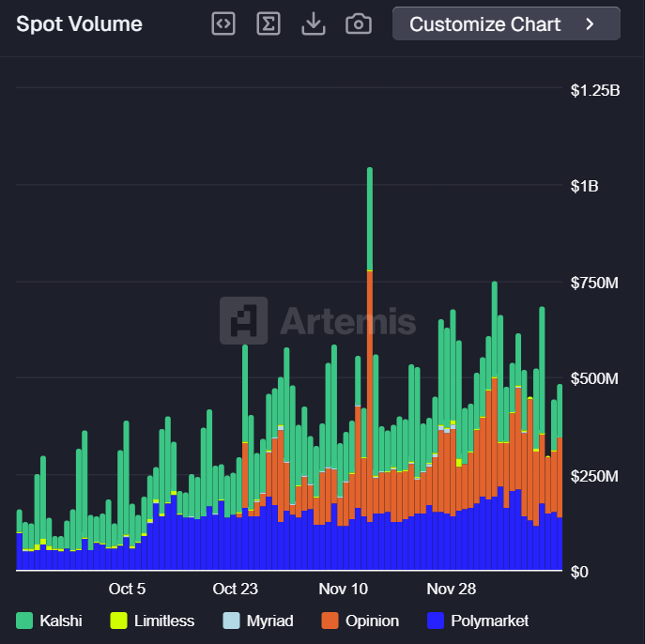Screen dimensions: 645x644
Task: Click the yellow Limitless color swatch
Action: click(119, 621)
